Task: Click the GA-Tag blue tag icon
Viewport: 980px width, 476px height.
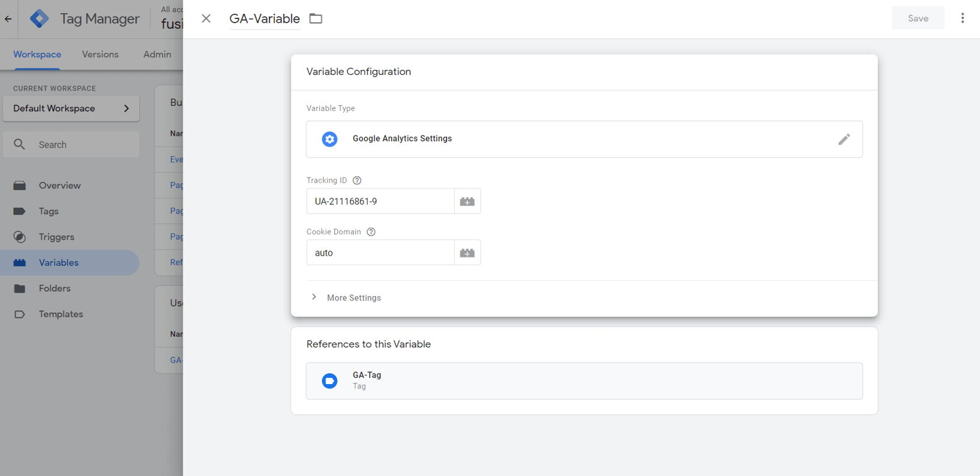Action: click(x=329, y=381)
